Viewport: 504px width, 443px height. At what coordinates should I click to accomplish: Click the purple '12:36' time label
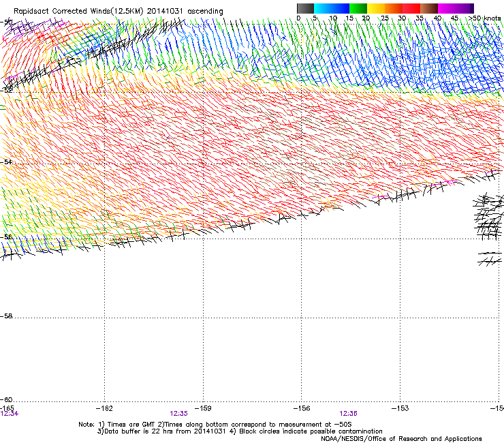[x=349, y=414]
